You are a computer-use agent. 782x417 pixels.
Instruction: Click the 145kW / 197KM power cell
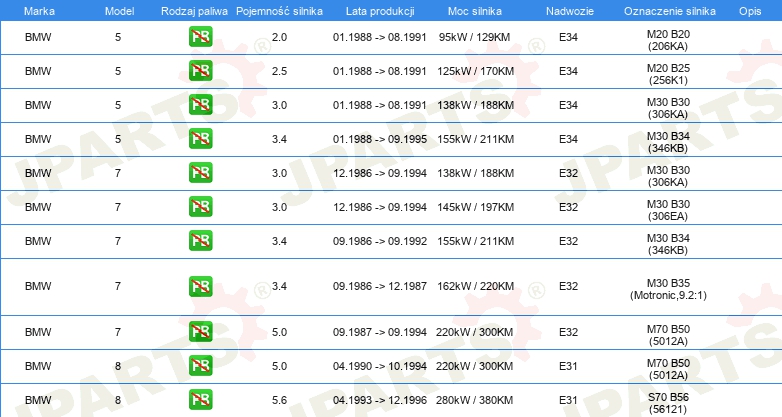tap(475, 207)
